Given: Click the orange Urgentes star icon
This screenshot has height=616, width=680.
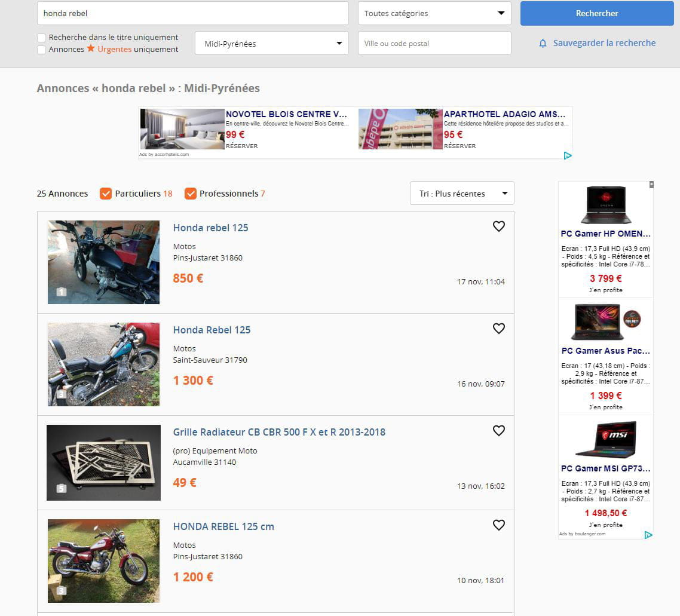Looking at the screenshot, I should (91, 48).
